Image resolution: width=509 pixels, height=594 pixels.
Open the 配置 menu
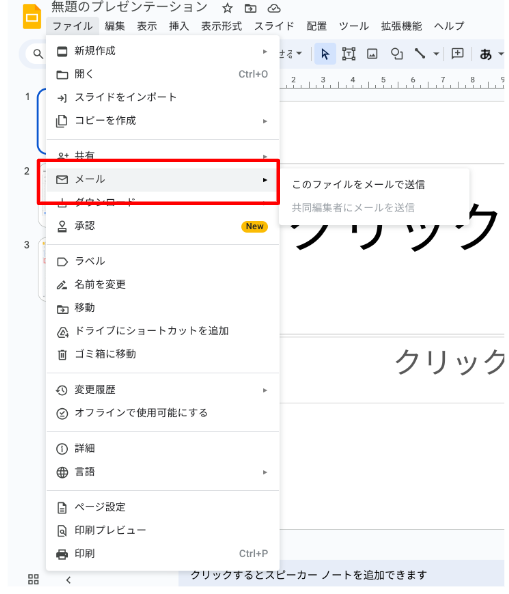pyautogui.click(x=316, y=26)
